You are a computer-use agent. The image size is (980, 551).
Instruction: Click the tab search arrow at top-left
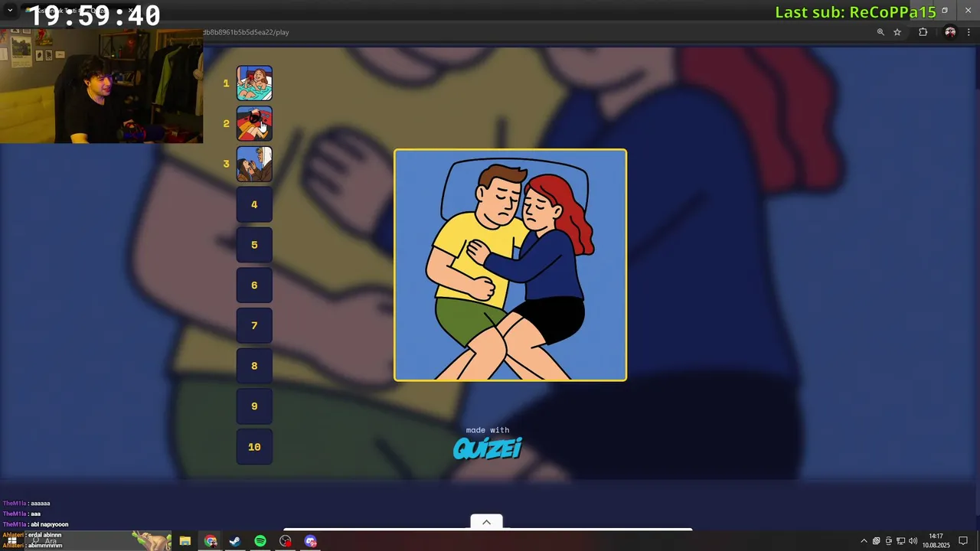10,10
